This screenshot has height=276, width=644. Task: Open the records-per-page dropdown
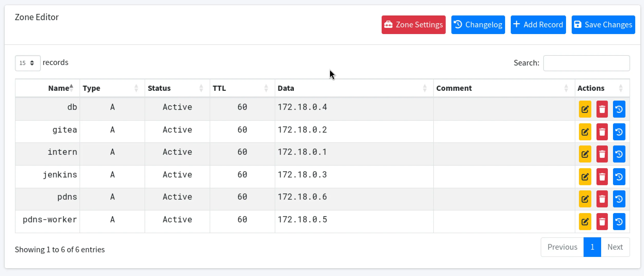pyautogui.click(x=28, y=63)
